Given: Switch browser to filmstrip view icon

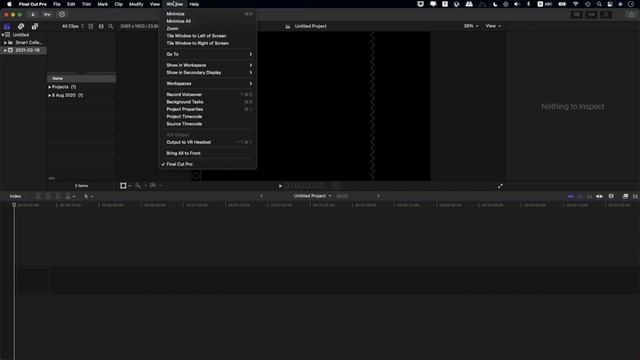Looking at the screenshot, I should [x=101, y=26].
